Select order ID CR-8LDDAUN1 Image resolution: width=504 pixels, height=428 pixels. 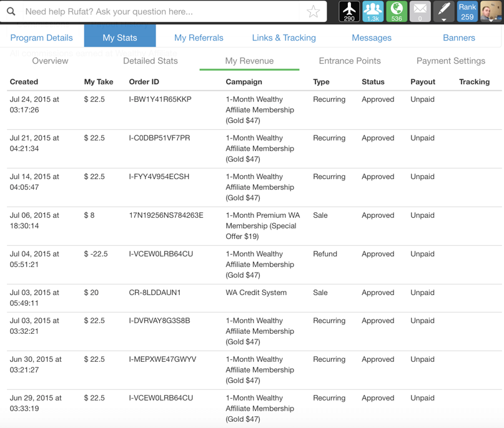click(x=155, y=293)
